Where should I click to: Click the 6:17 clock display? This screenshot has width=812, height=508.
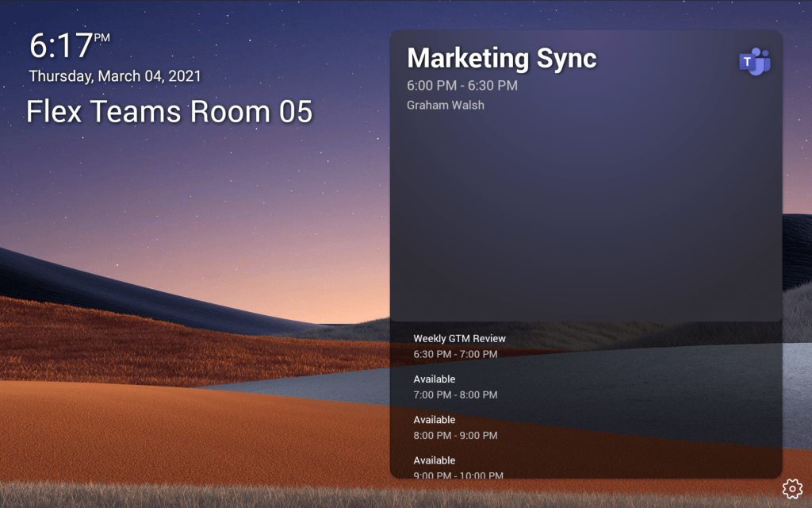(61, 46)
